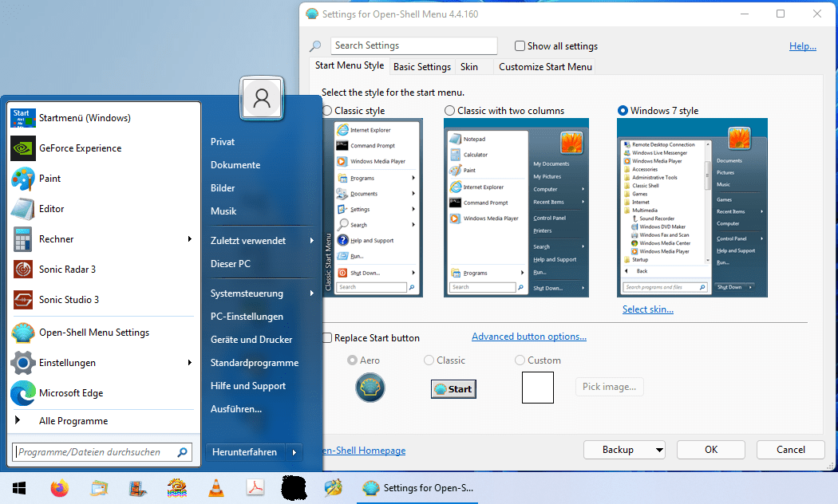Click the Windows Start button on taskbar
The image size is (838, 504).
[19, 488]
